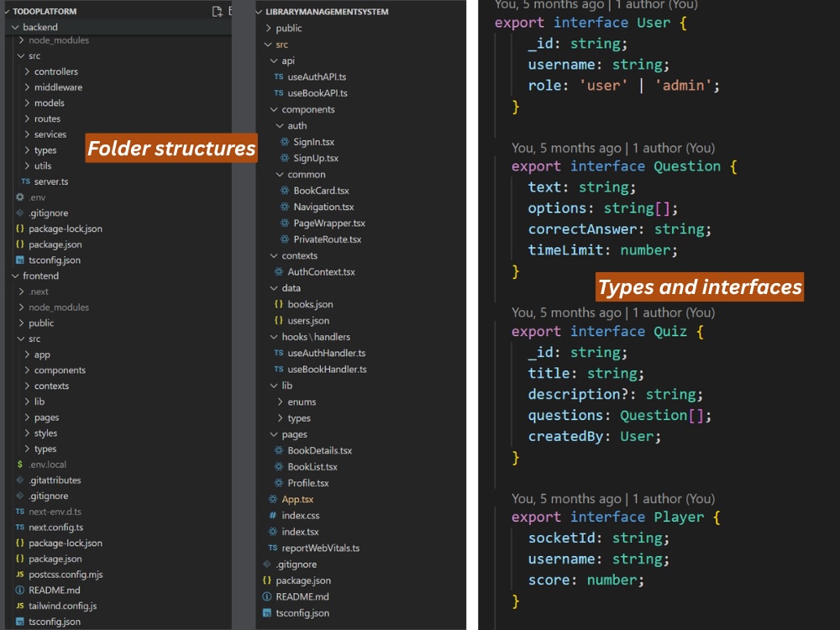Click the dollar icon beside .env.local
The image size is (840, 630).
pos(20,465)
